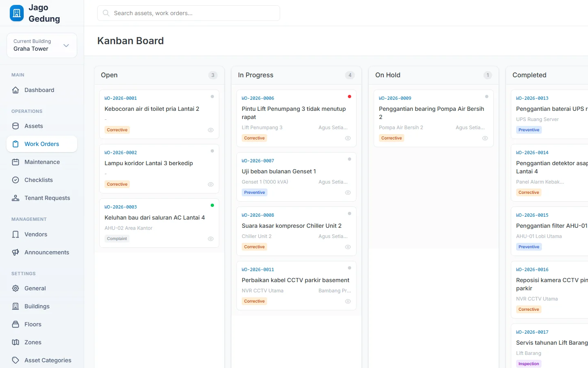
Task: Click eye icon on WO-2026-0009 card
Action: pos(485,138)
